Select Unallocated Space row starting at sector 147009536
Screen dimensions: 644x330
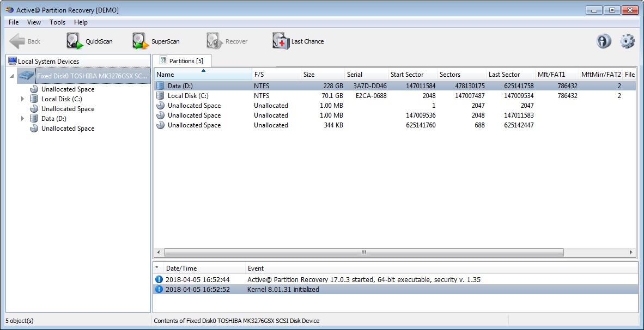(395, 115)
